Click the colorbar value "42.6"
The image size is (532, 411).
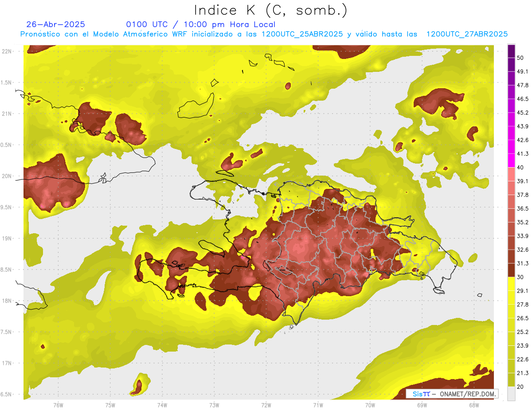tap(523, 141)
